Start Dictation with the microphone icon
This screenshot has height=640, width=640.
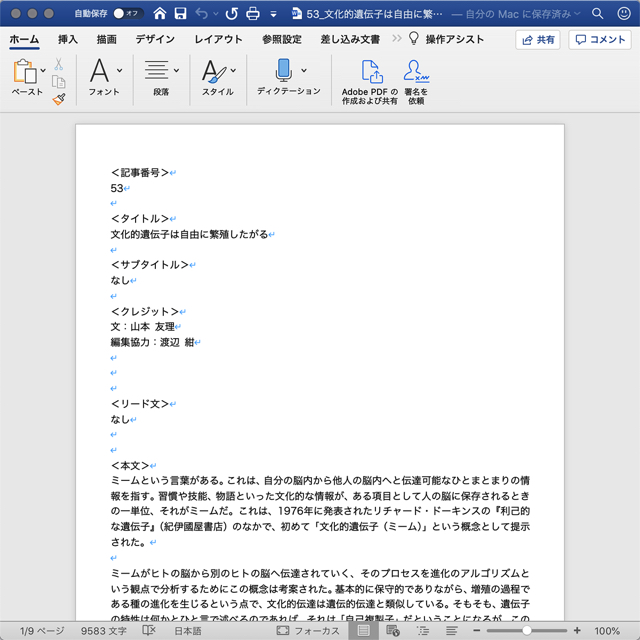[x=283, y=72]
